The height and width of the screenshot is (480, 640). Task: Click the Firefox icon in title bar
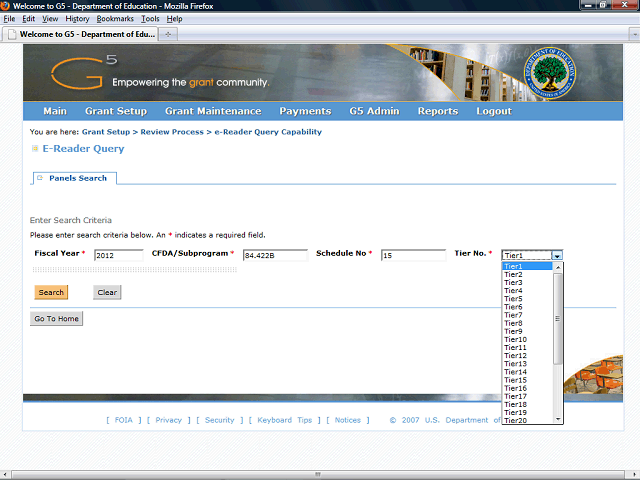(5, 6)
